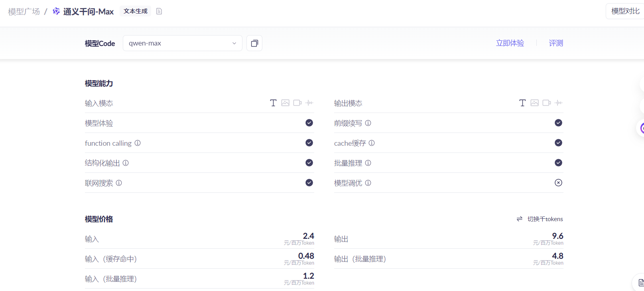Screen dimensions: 644x291
Task: Select the audio waveform icon in 输出模态
Action: [559, 103]
